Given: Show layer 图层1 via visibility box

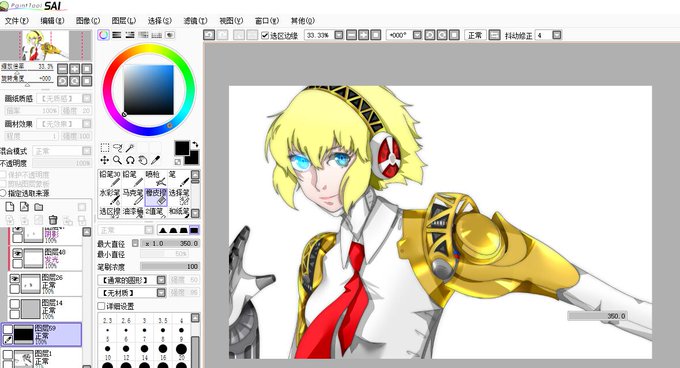Looking at the screenshot, I should 8,355.
